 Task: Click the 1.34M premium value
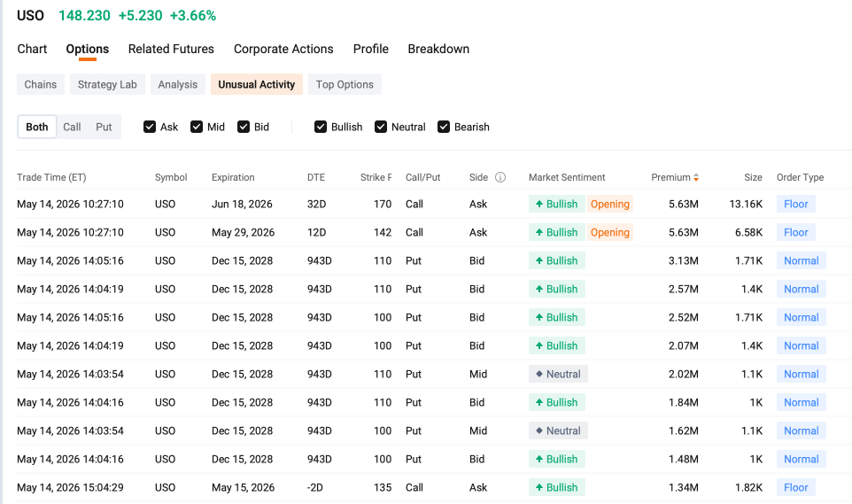684,487
